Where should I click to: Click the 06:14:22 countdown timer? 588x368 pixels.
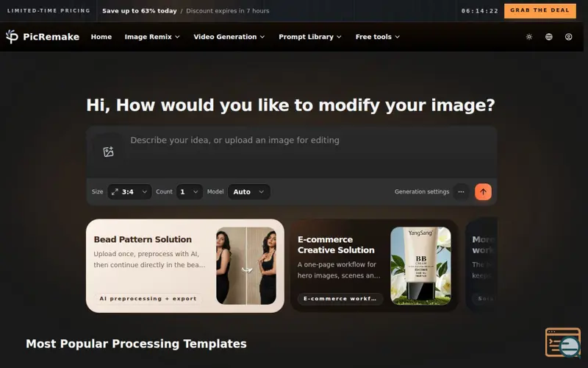tap(480, 11)
